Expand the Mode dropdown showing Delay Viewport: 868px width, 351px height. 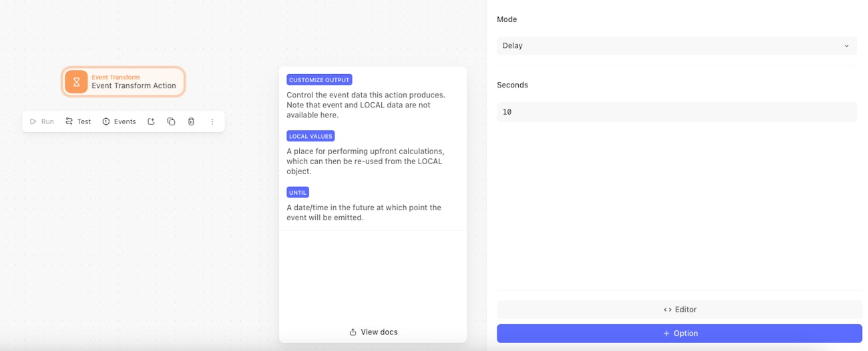676,46
